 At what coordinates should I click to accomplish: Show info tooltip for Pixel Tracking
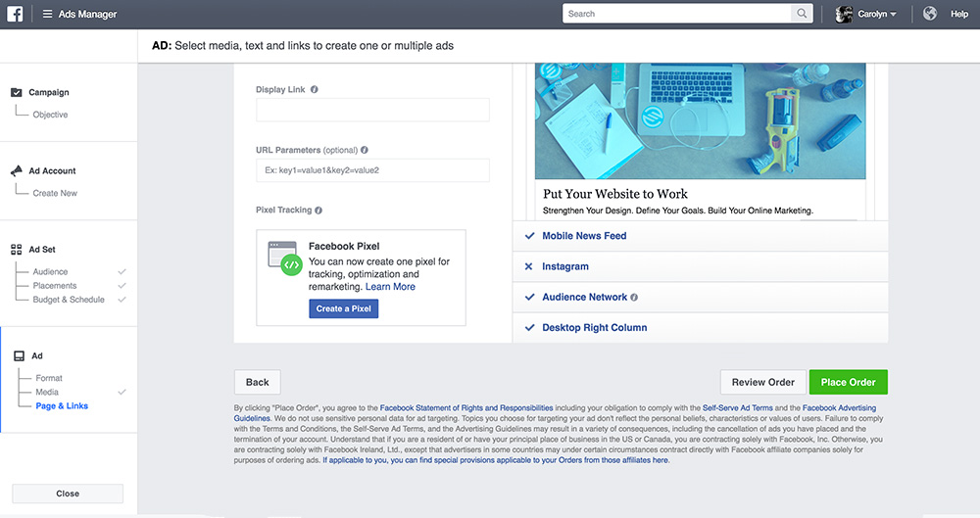point(318,211)
